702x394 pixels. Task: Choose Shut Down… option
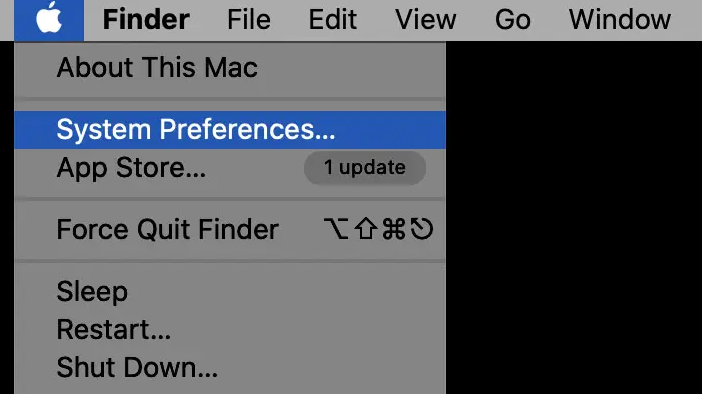230,368
